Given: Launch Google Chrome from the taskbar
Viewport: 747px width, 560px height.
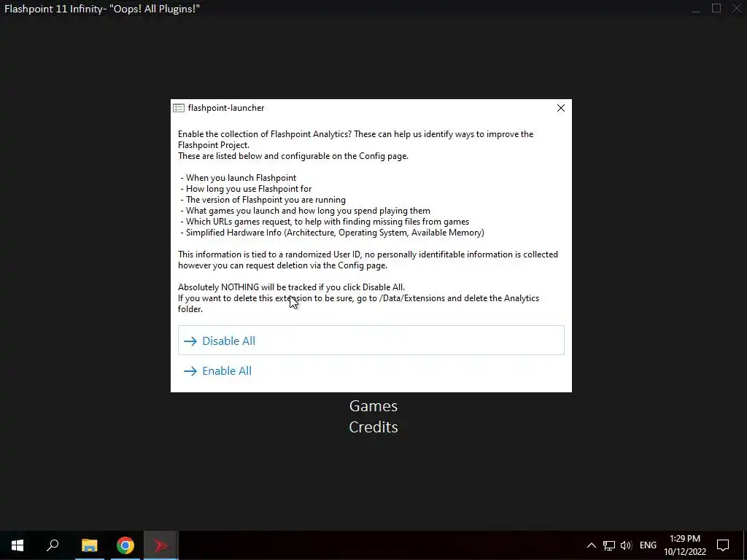Looking at the screenshot, I should click(x=125, y=545).
